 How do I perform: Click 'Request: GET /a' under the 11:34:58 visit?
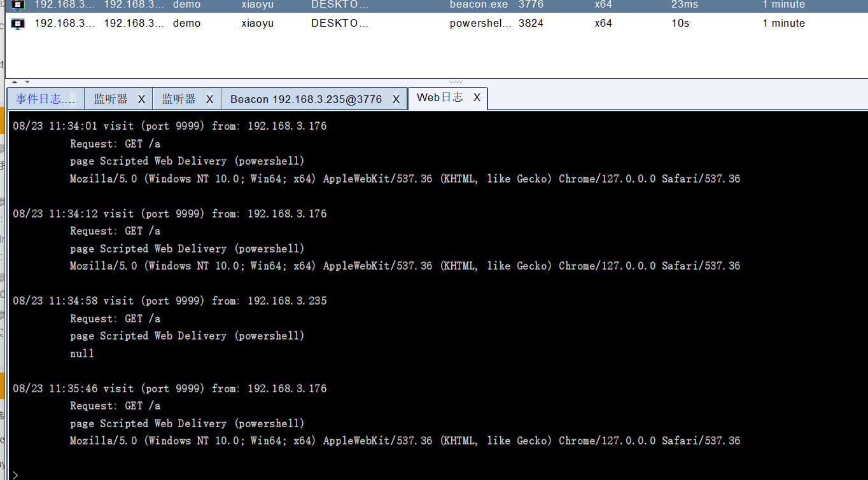click(x=115, y=319)
